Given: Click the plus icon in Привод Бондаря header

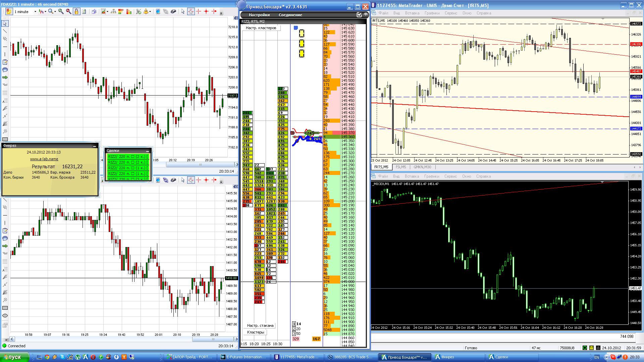Looking at the screenshot, I should click(x=366, y=15).
